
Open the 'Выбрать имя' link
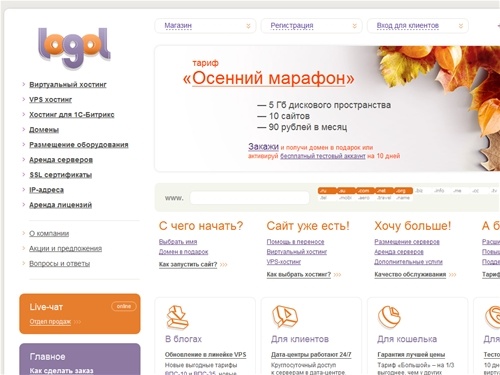pyautogui.click(x=178, y=242)
